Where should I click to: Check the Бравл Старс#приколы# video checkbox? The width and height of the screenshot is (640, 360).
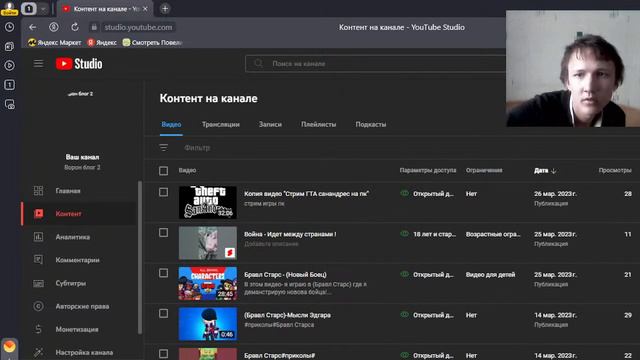[163, 354]
